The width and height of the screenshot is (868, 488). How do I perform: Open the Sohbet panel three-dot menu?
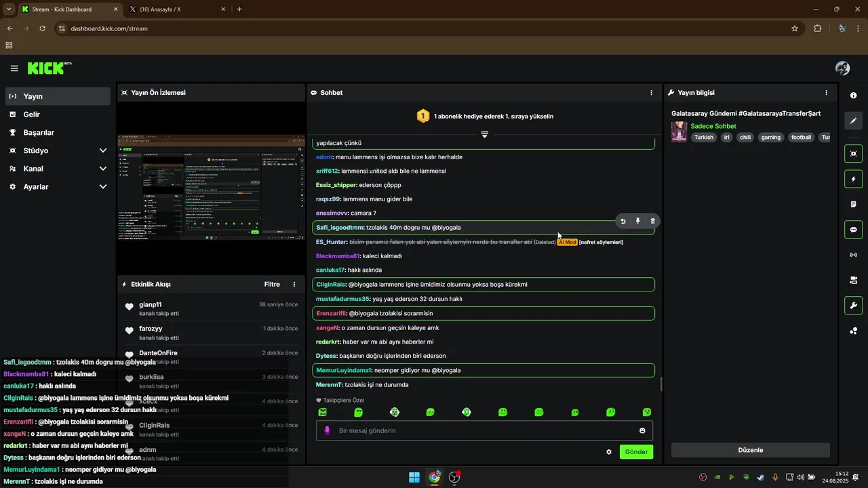pyautogui.click(x=652, y=93)
